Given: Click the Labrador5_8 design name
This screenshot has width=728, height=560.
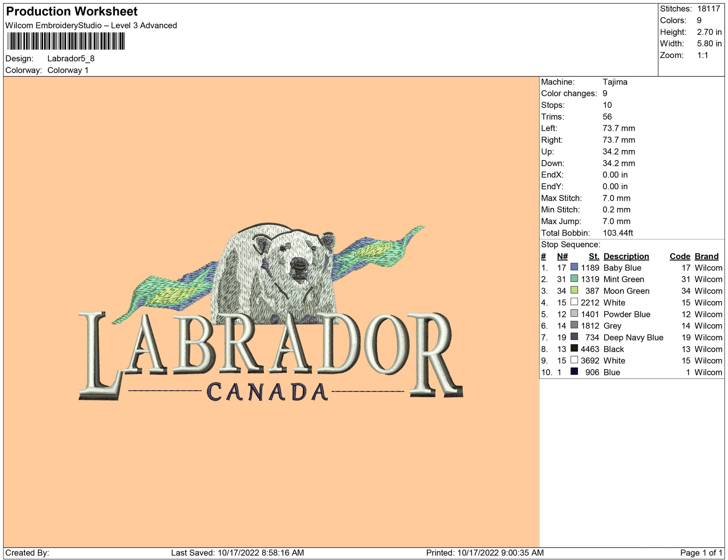Looking at the screenshot, I should pyautogui.click(x=71, y=58).
